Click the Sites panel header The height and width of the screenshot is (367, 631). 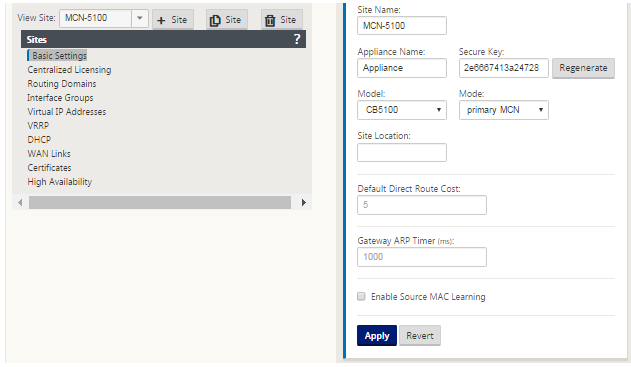[x=163, y=39]
